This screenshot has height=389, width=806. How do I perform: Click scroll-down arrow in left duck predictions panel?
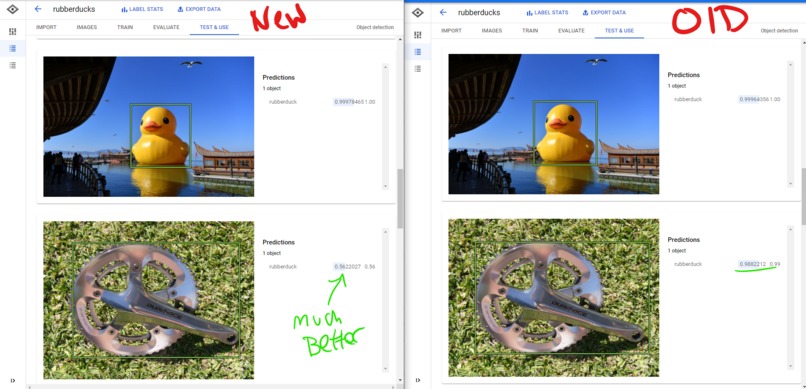coord(385,186)
